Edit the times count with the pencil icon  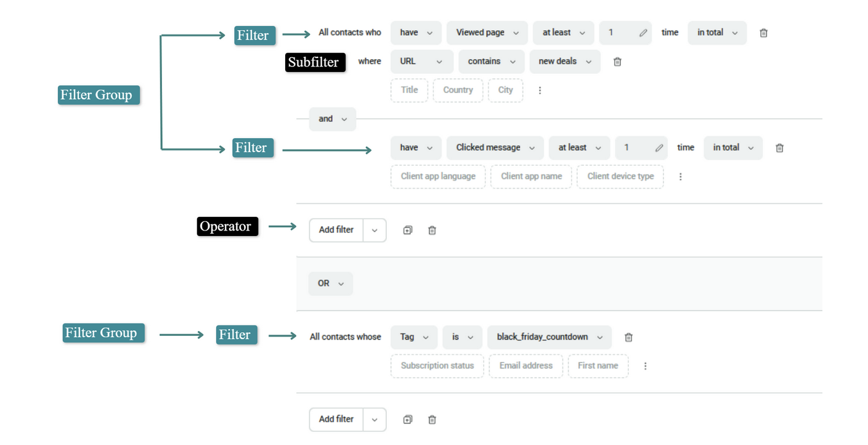point(642,32)
